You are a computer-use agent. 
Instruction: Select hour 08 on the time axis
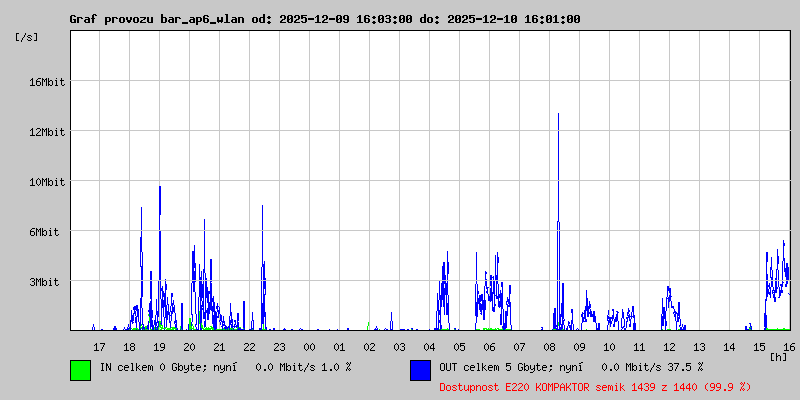click(549, 346)
